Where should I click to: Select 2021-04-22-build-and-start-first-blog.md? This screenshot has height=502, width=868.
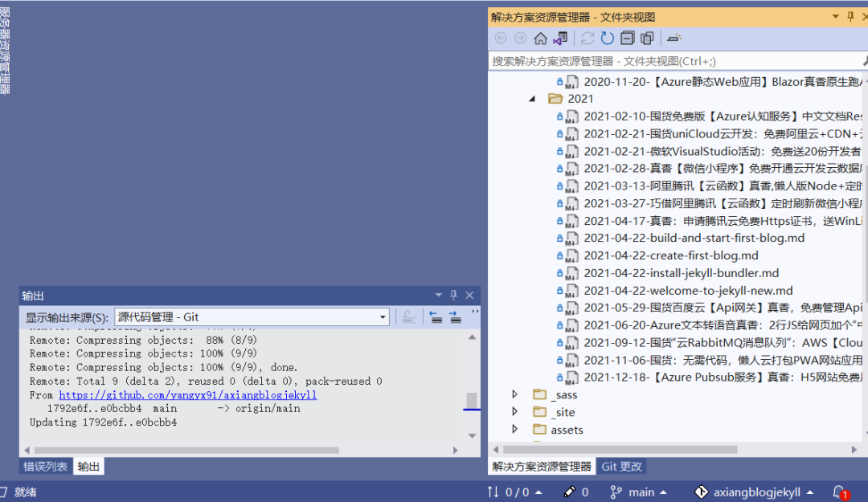click(694, 238)
